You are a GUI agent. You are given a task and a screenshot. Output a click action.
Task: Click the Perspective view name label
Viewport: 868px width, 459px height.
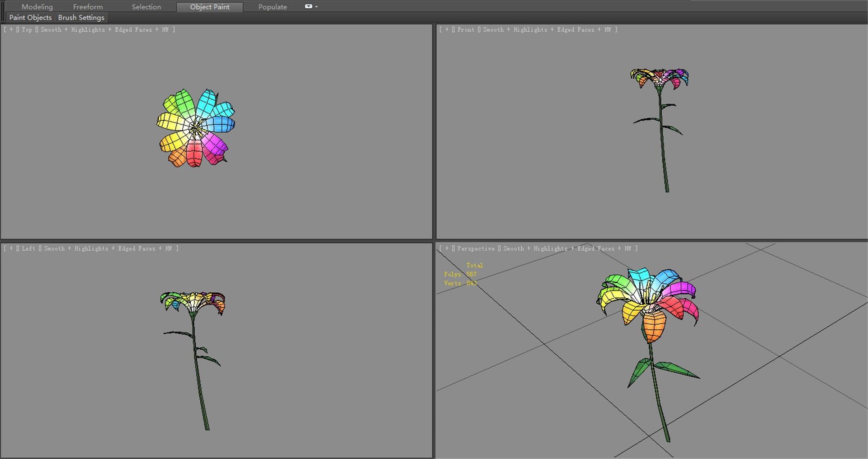pyautogui.click(x=476, y=248)
